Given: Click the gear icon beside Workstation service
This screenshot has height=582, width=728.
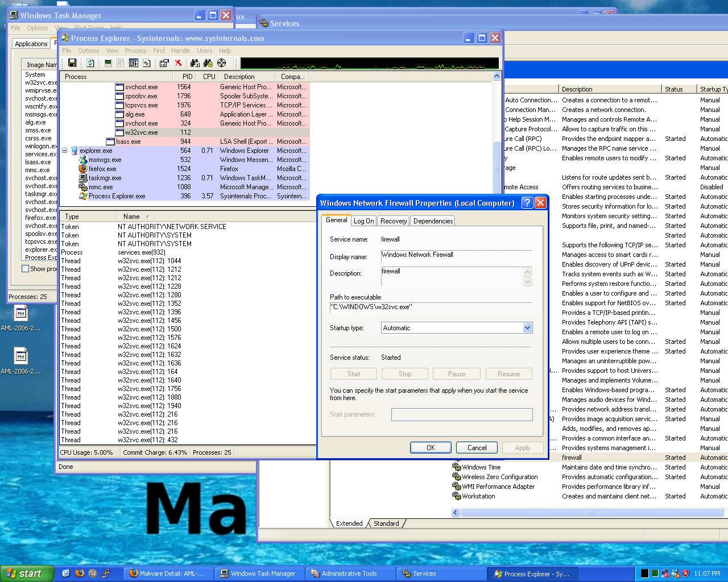Looking at the screenshot, I should [456, 496].
